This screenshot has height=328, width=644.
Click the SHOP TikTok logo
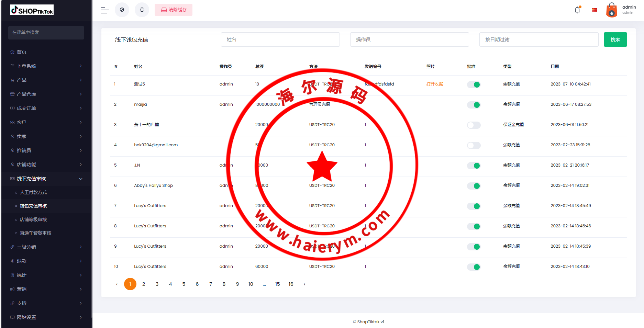[32, 10]
